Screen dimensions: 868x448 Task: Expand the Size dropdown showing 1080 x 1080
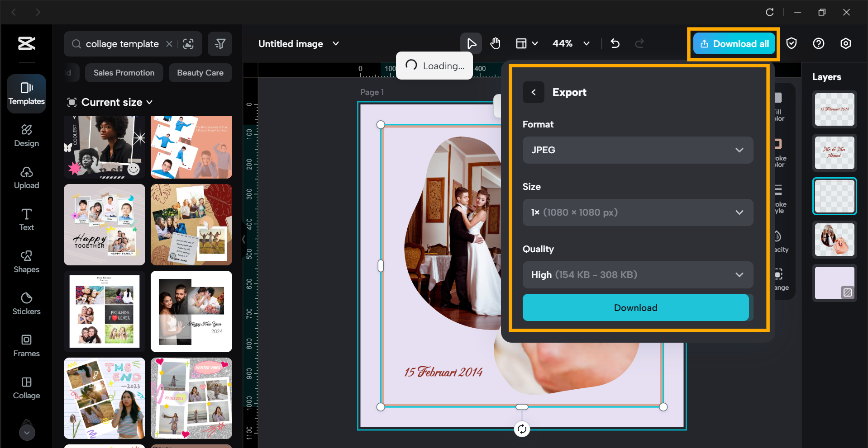pos(637,212)
